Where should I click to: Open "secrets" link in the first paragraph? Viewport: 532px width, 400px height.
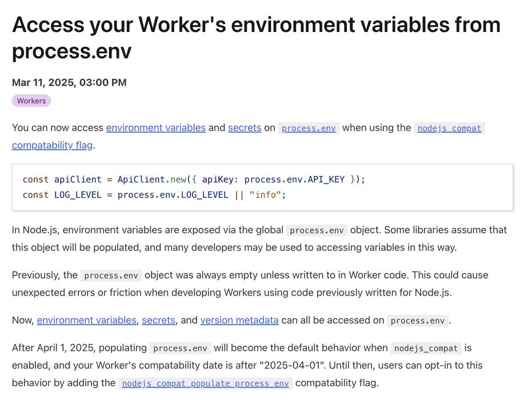point(245,128)
